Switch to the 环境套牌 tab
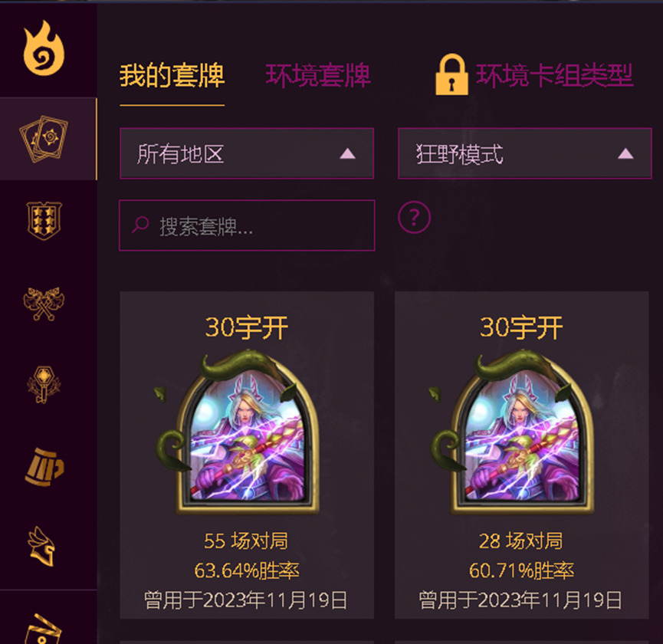The width and height of the screenshot is (663, 644). (x=318, y=76)
